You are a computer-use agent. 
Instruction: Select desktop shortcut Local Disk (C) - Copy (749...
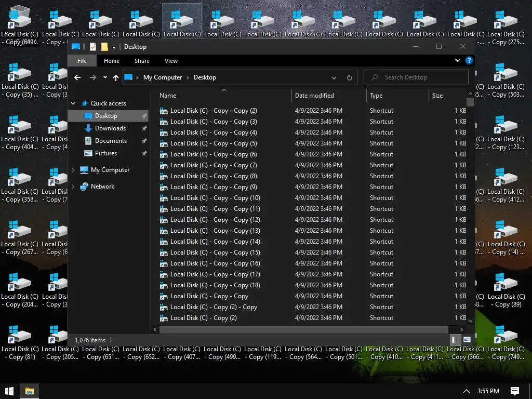506,342
